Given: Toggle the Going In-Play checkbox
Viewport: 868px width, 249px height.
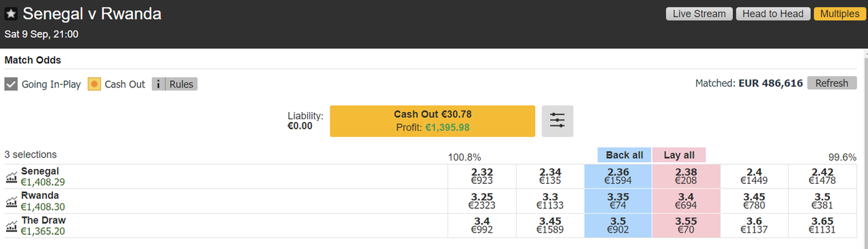Looking at the screenshot, I should click(11, 84).
